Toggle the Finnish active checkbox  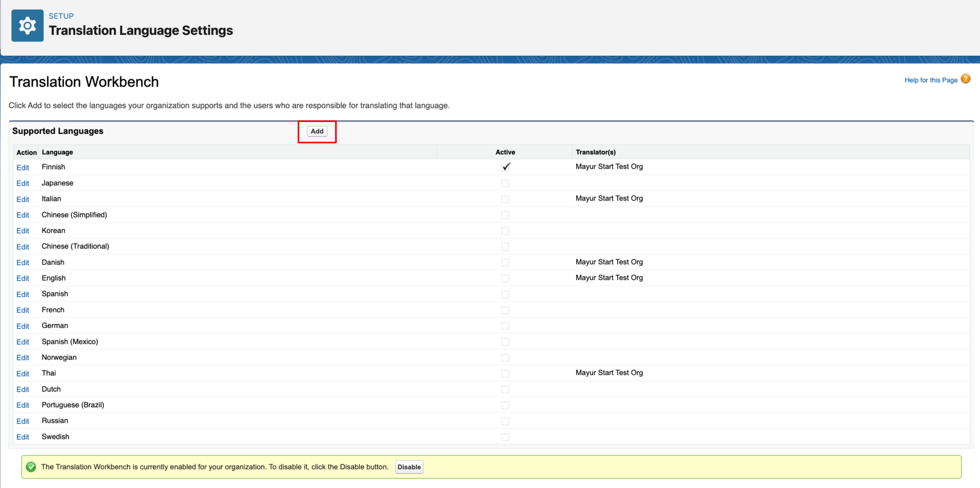(x=506, y=167)
